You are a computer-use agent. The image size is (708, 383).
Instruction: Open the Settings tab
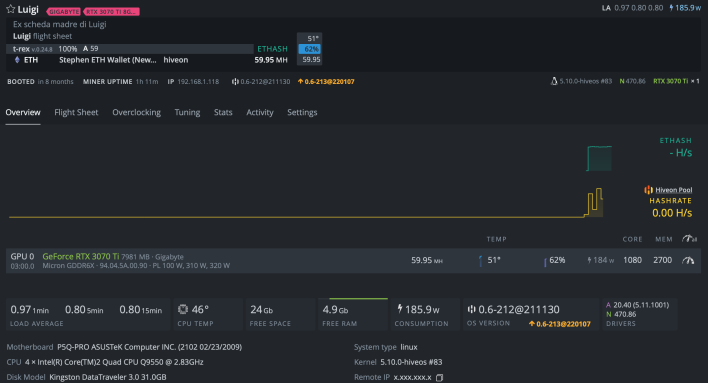[x=302, y=112]
